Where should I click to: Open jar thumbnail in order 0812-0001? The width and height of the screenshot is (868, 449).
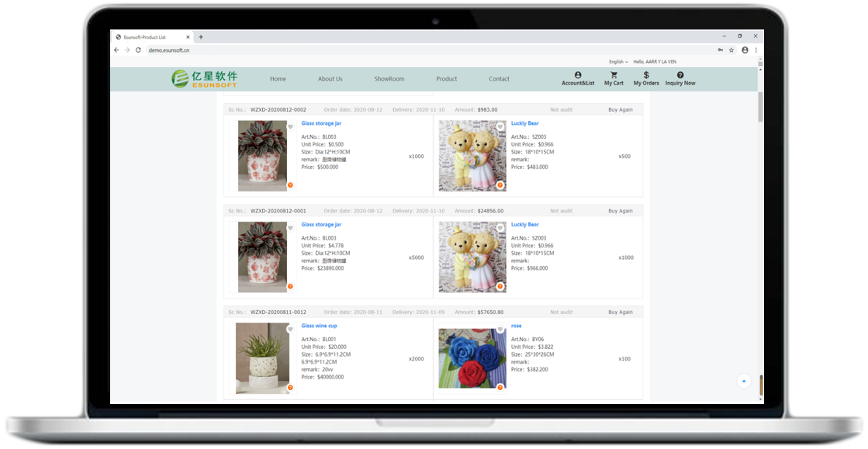point(262,257)
